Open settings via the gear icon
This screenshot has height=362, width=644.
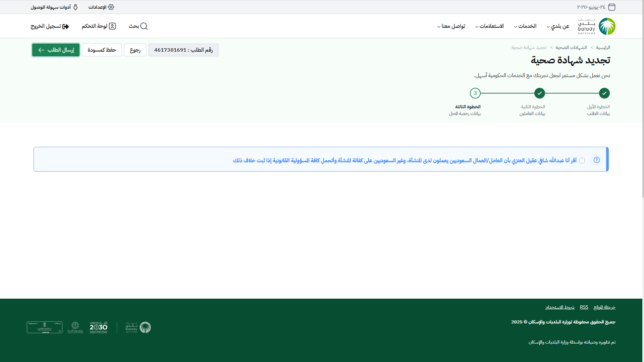tap(111, 7)
